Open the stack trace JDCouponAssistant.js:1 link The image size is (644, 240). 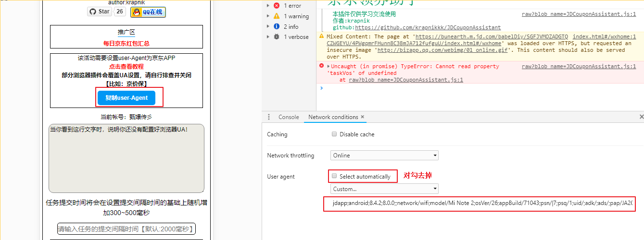click(406, 80)
